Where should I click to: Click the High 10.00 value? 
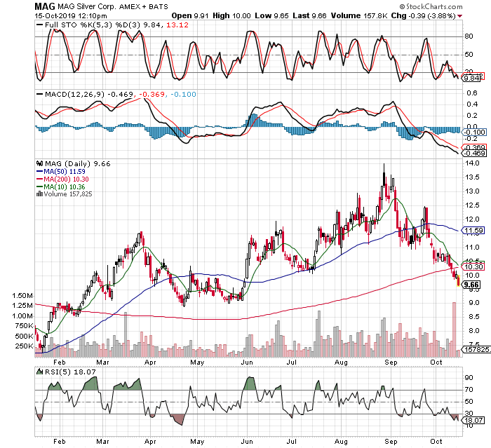click(231, 15)
